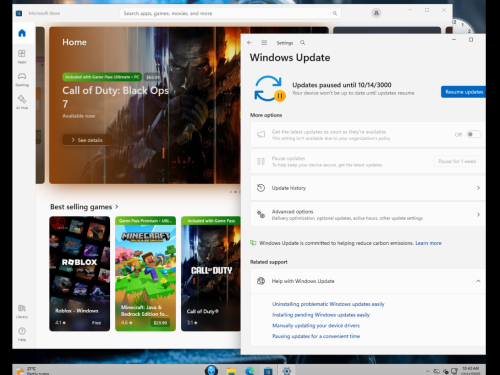Open 'Uninstalling problematic Windows updates easily' link
Viewport: 500px width, 375px height.
point(328,304)
